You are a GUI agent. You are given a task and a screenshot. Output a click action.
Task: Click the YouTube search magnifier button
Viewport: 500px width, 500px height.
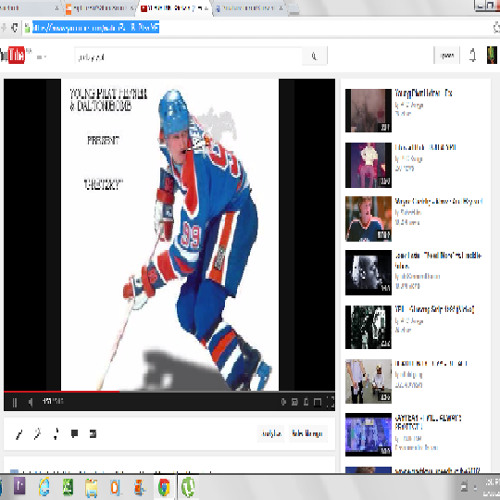(314, 56)
